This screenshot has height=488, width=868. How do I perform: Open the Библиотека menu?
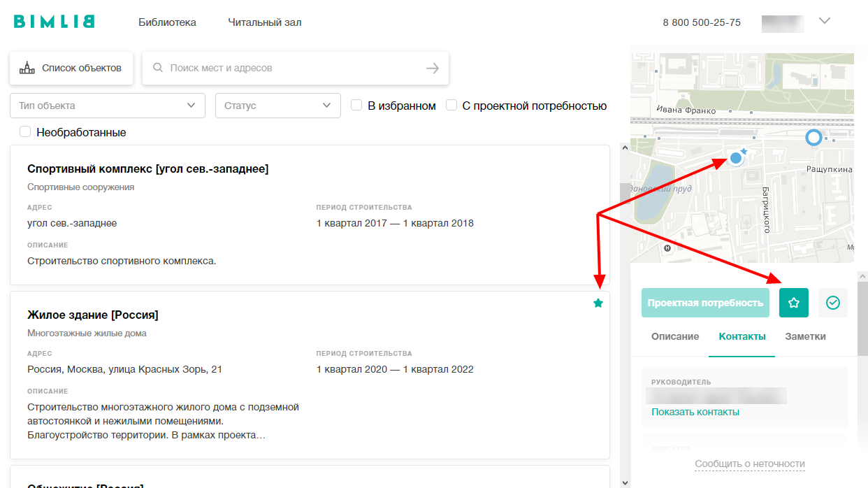167,22
